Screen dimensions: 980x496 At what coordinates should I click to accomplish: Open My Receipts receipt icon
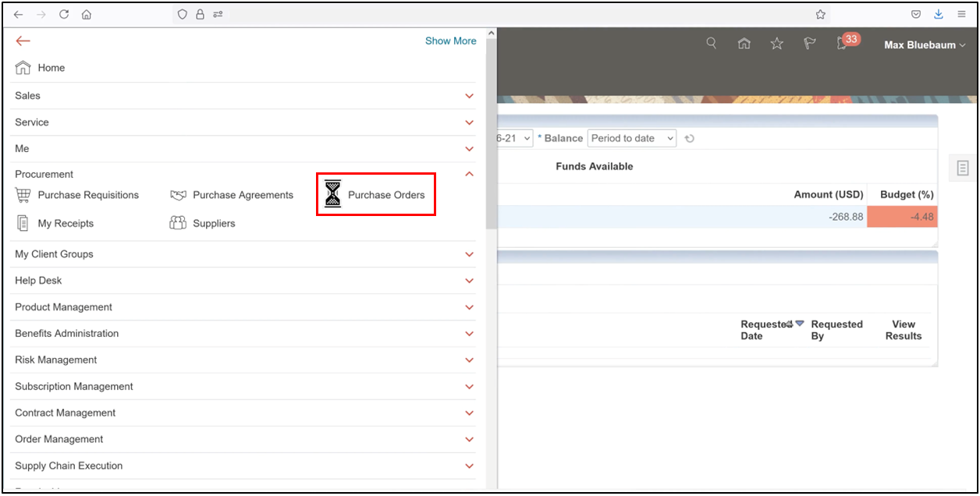click(x=23, y=223)
